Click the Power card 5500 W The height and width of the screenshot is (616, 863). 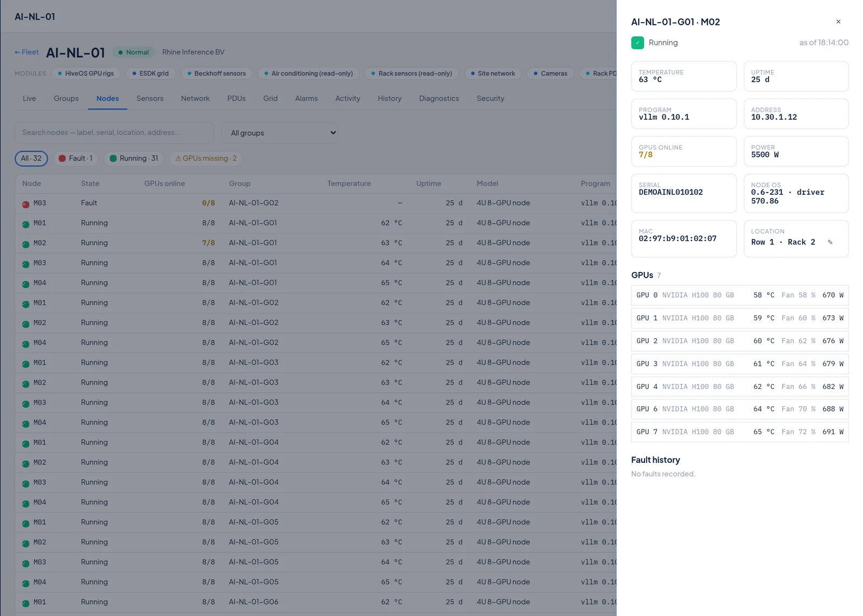coord(796,152)
